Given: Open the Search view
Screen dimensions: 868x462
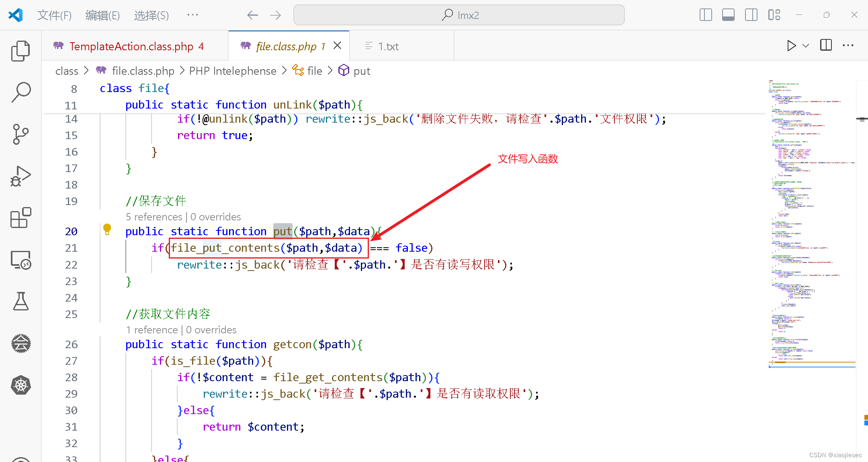Looking at the screenshot, I should coord(20,91).
